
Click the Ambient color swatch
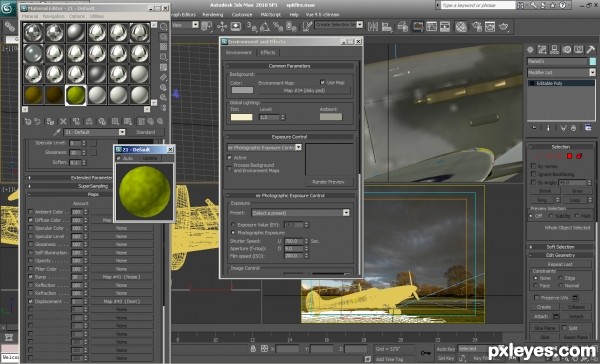(331, 117)
